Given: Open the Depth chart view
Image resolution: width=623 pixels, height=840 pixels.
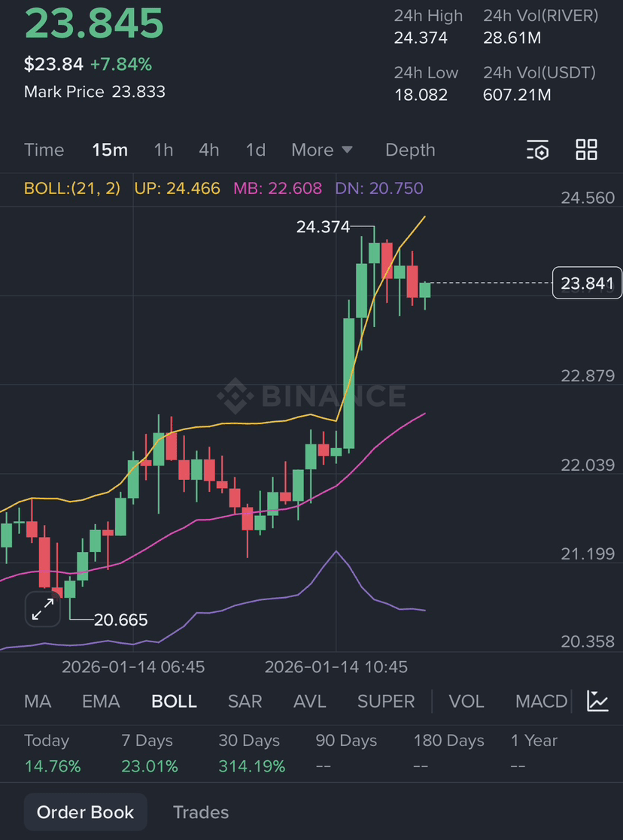Looking at the screenshot, I should point(410,150).
